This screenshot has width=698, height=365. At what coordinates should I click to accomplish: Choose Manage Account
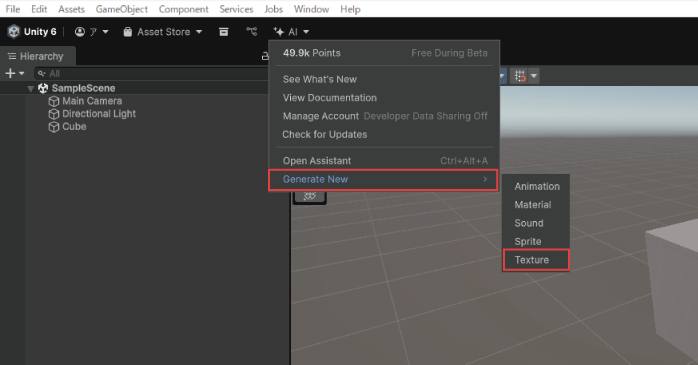point(321,116)
